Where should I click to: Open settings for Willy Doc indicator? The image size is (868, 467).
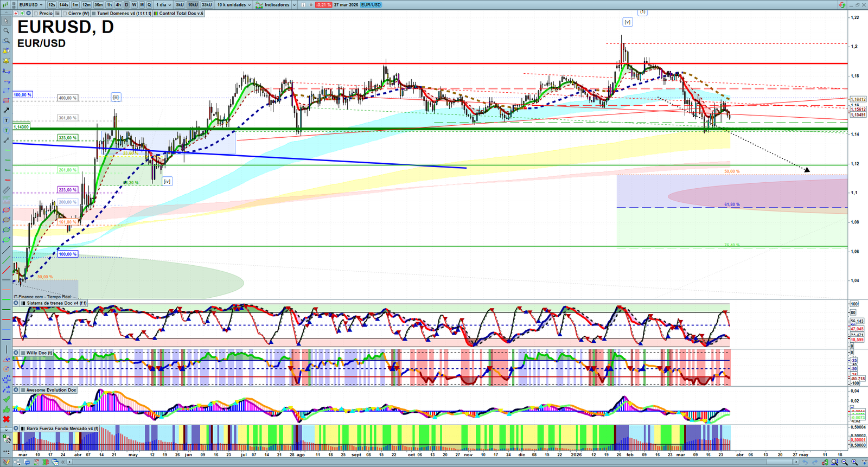pos(22,353)
